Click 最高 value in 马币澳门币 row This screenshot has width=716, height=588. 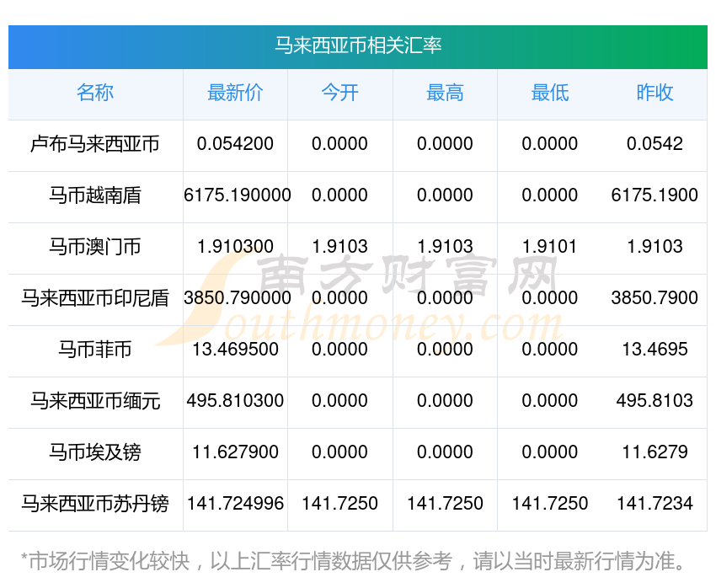tap(445, 247)
